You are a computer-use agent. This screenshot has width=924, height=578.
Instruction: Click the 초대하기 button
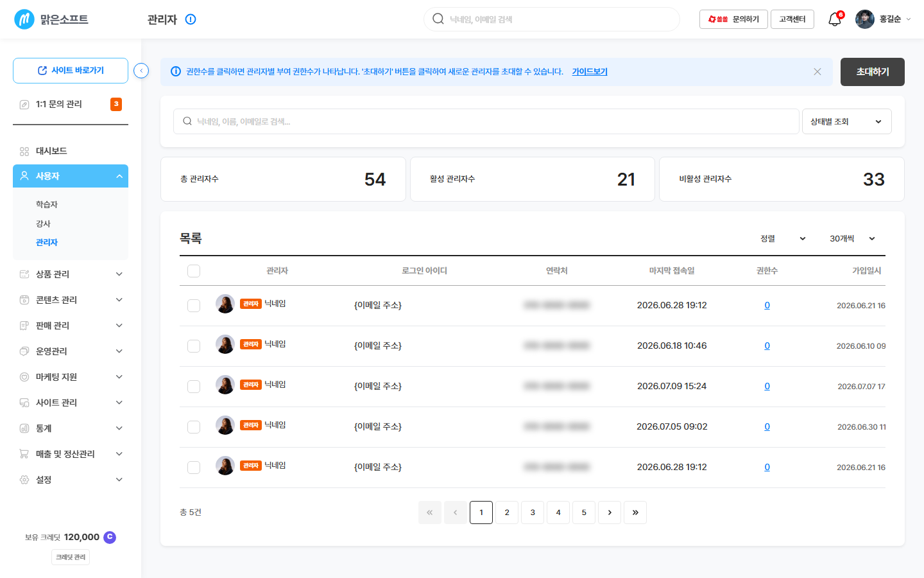[873, 72]
